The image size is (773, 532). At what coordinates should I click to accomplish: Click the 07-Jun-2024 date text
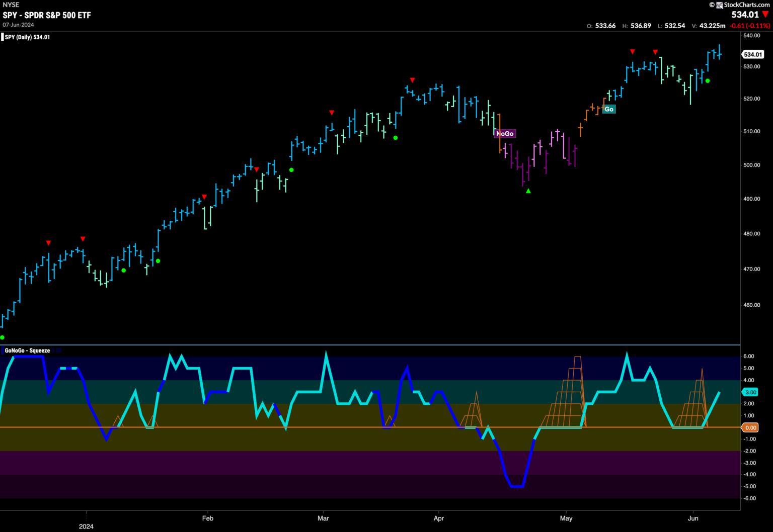(x=19, y=25)
